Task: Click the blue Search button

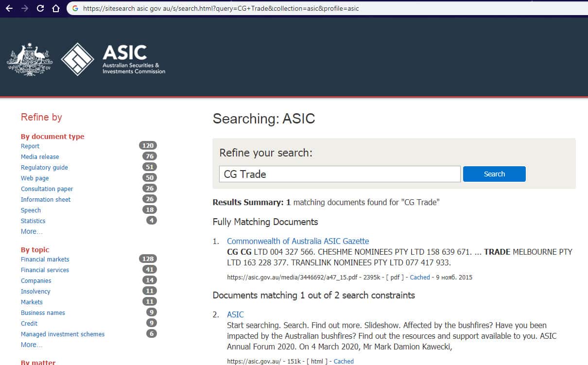Action: coord(494,174)
